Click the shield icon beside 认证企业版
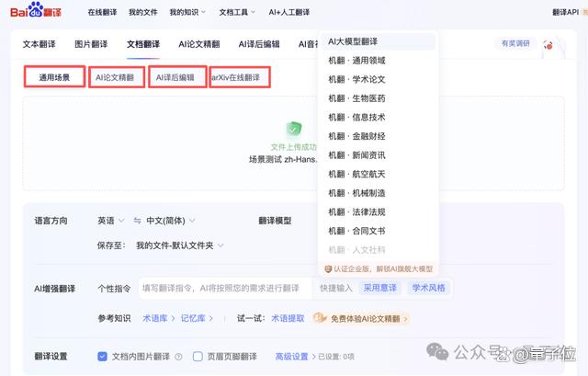This screenshot has height=376, width=588. tap(328, 268)
